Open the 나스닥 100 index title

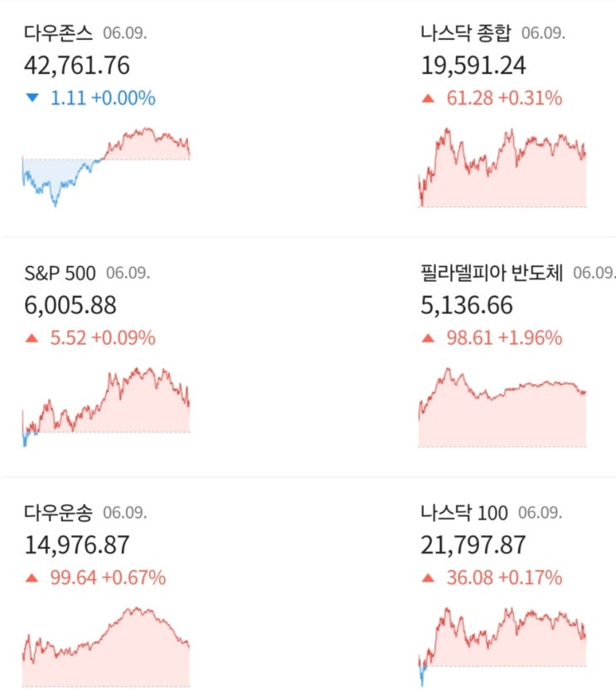click(463, 513)
